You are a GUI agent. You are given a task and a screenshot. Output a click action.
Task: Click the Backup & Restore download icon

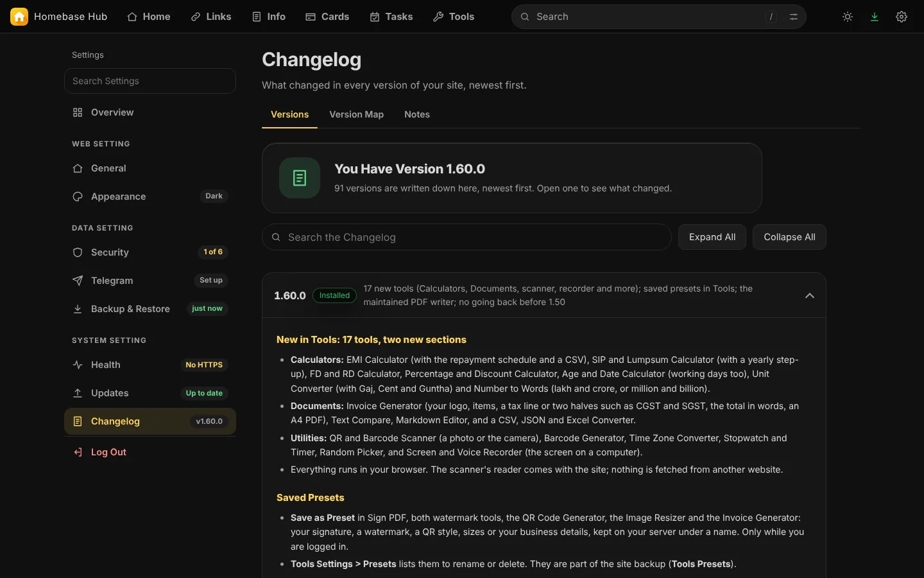tap(78, 309)
